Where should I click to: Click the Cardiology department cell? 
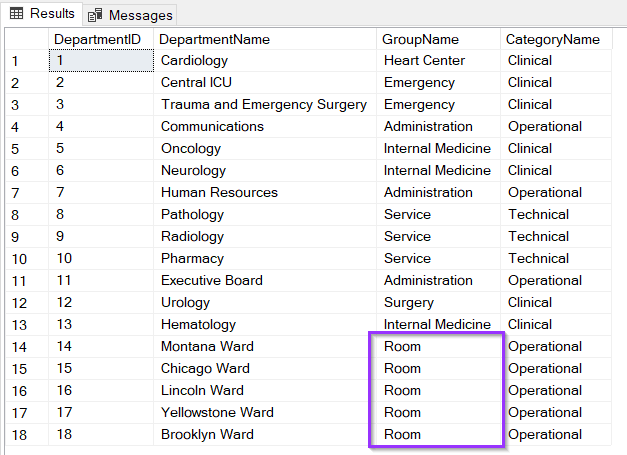(194, 61)
